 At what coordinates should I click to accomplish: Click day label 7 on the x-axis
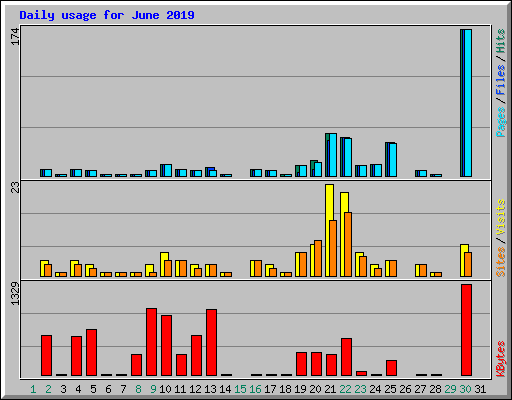pyautogui.click(x=123, y=389)
